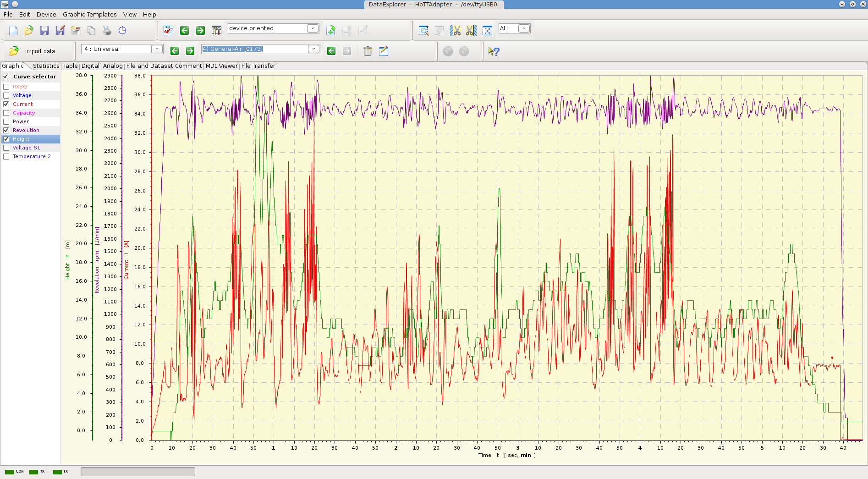868x479 pixels.
Task: Click the print icon in toolbar
Action: click(107, 31)
